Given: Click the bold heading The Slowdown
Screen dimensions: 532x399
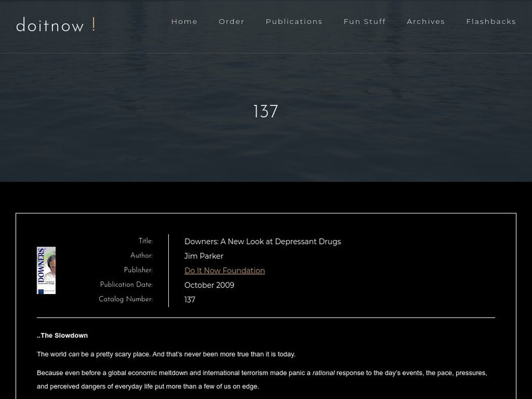Looking at the screenshot, I should pos(63,336).
